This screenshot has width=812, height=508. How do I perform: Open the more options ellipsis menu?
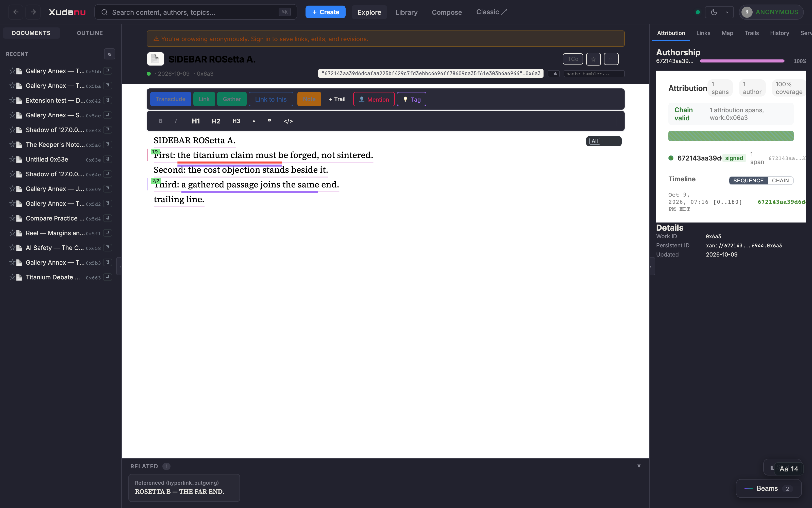pyautogui.click(x=611, y=59)
